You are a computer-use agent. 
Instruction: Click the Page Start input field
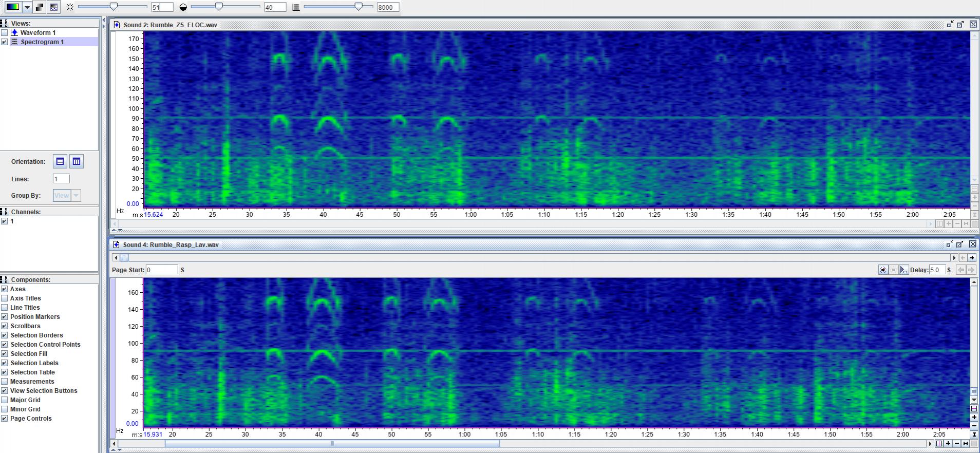[162, 270]
